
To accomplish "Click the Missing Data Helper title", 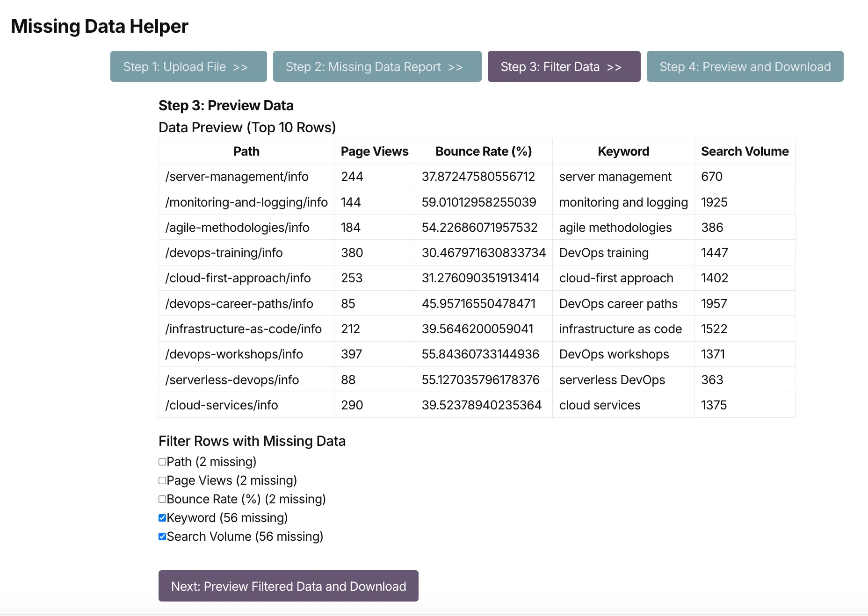I will tap(100, 26).
